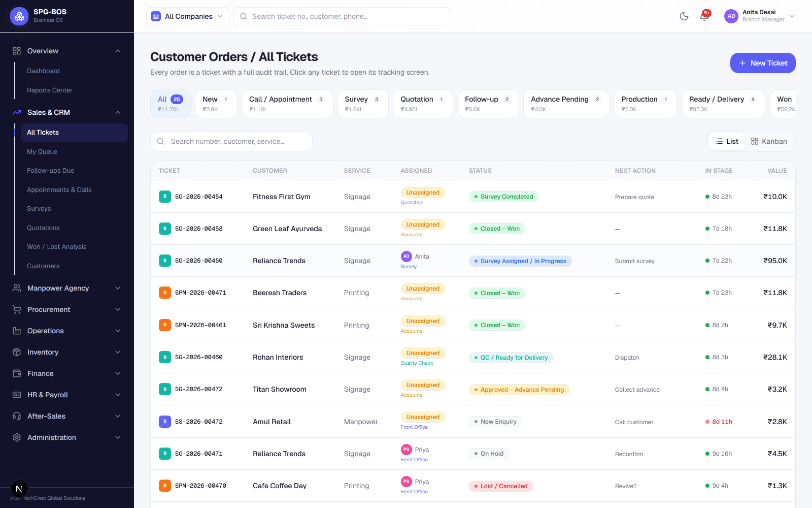Expand the Manpower Agency section
This screenshot has width=812, height=508.
click(x=118, y=288)
